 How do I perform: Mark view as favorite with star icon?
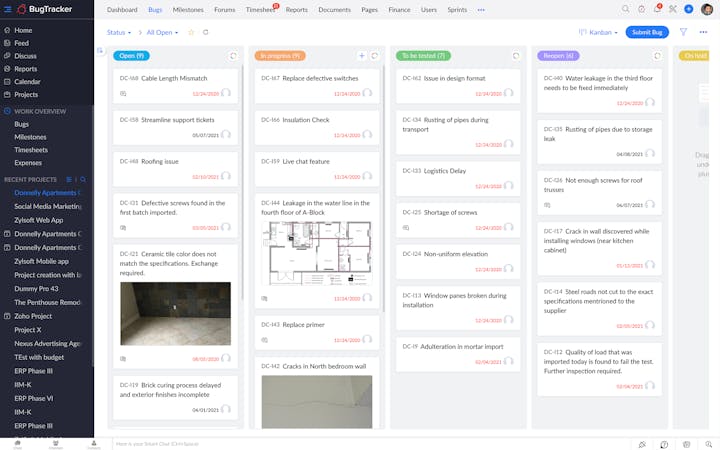[191, 32]
